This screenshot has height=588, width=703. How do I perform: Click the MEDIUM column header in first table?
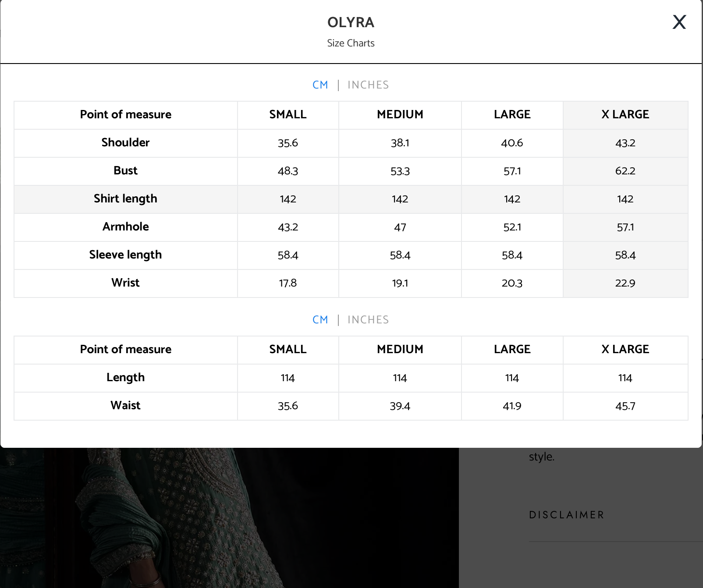pyautogui.click(x=400, y=115)
